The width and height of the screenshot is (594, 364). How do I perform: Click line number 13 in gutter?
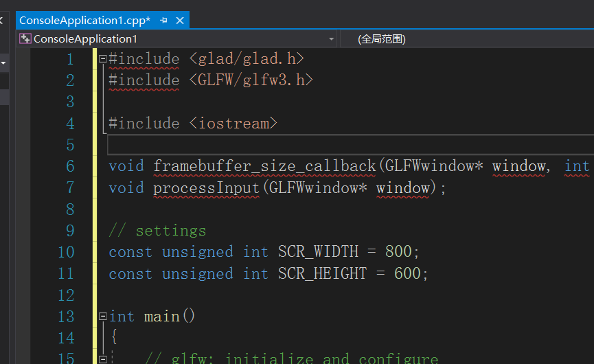(x=66, y=317)
